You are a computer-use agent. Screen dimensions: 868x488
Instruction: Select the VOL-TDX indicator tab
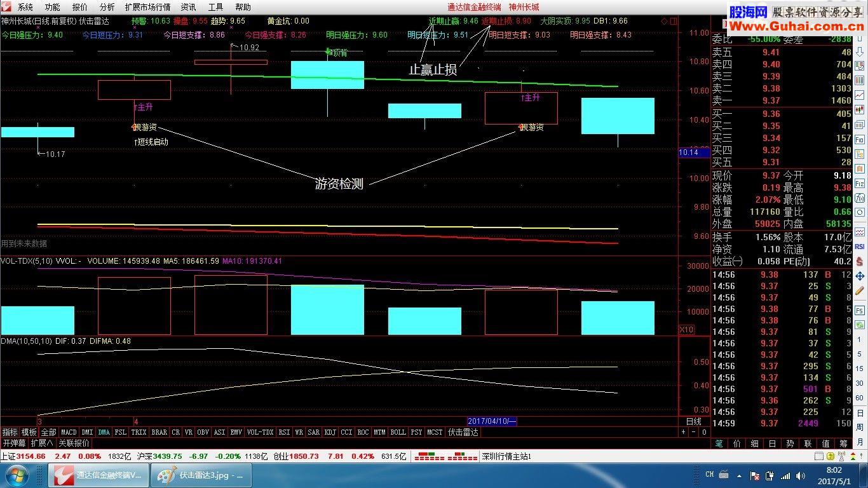point(261,432)
